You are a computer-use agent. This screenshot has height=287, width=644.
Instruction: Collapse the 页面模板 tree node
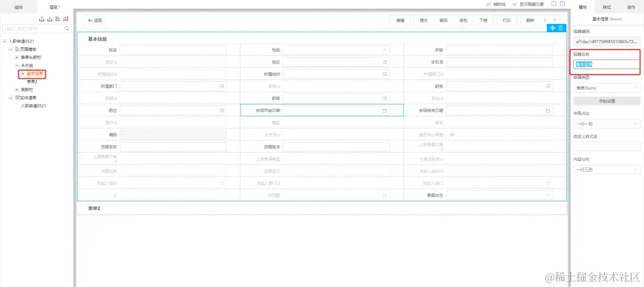pos(11,50)
